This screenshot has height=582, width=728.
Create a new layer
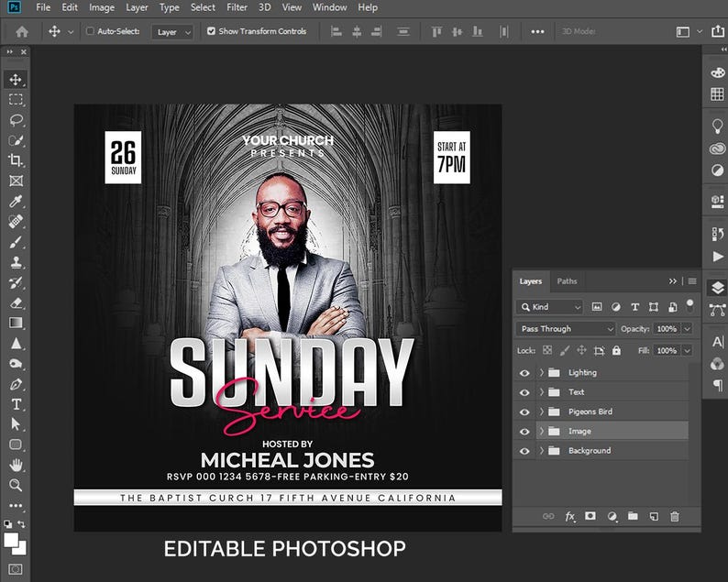(654, 516)
